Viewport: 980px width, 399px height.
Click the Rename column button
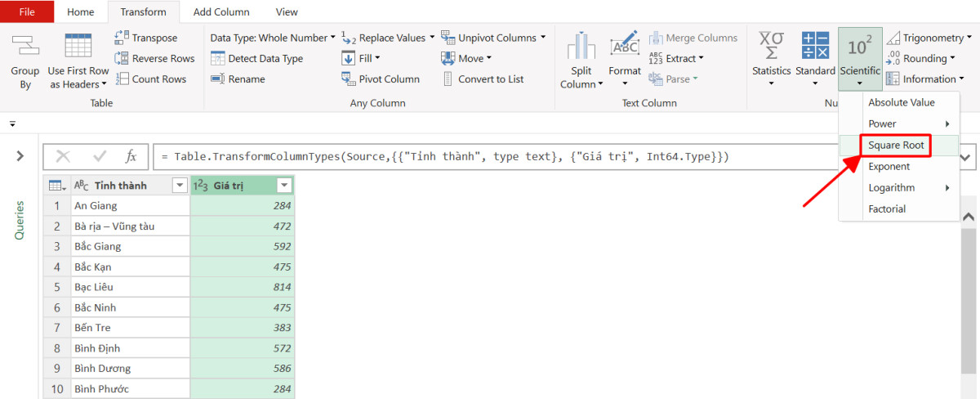(x=238, y=78)
